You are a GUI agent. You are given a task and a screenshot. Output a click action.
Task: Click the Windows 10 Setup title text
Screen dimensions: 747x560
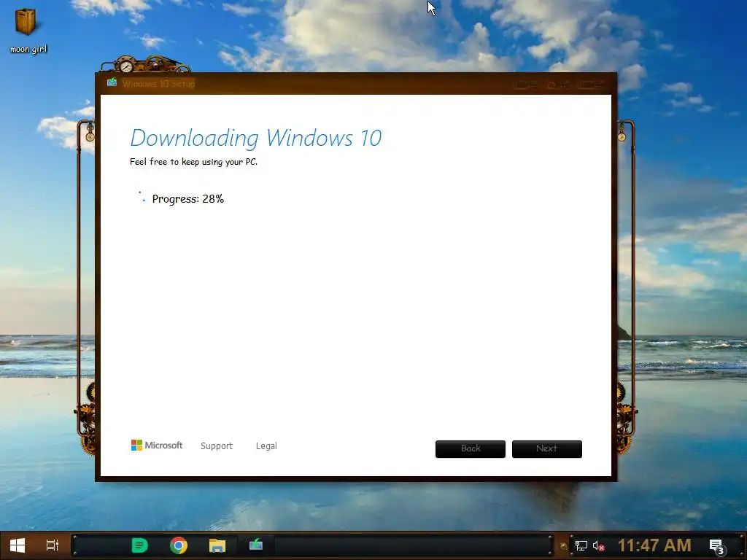158,83
